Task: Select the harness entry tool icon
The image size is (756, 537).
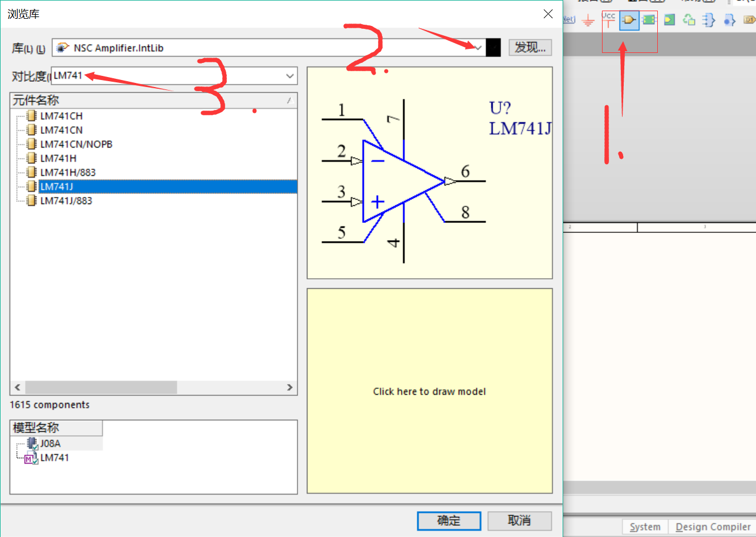Action: pos(730,20)
